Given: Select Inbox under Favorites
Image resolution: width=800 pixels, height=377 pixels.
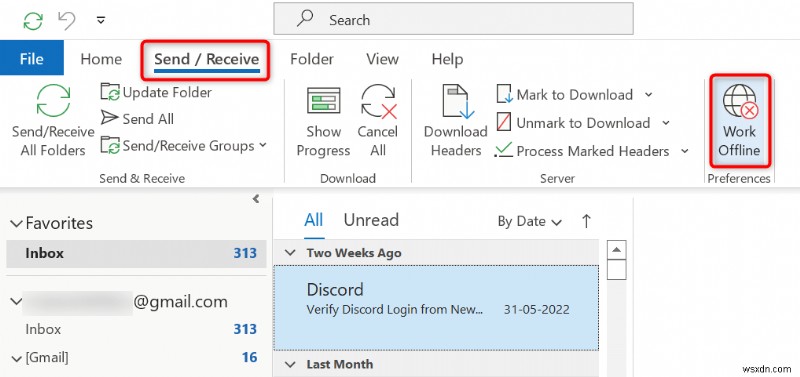Looking at the screenshot, I should pyautogui.click(x=136, y=254).
